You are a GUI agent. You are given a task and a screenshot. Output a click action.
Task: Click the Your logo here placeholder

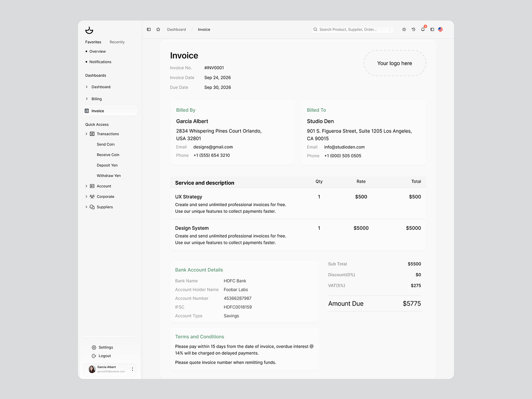point(395,63)
